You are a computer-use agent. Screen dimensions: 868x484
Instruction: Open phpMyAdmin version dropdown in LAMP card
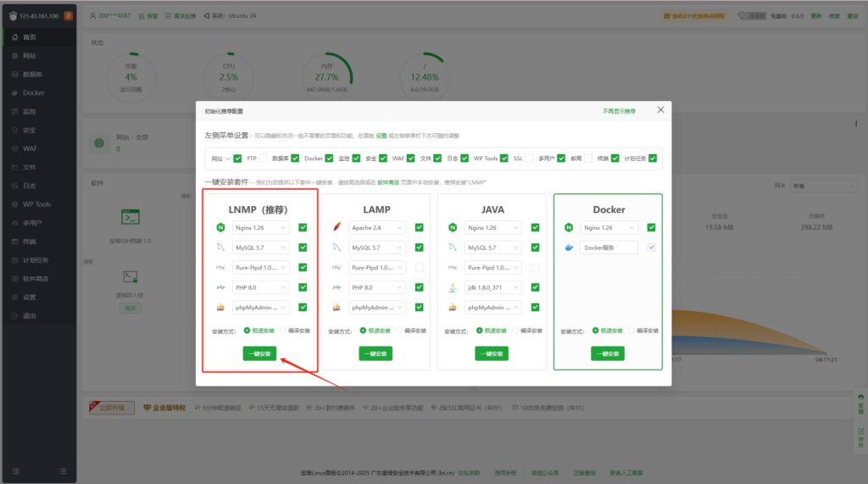[377, 308]
